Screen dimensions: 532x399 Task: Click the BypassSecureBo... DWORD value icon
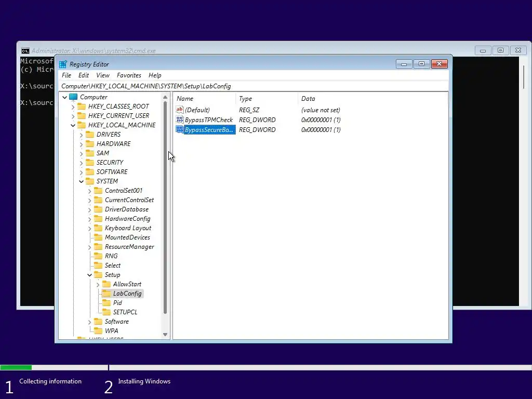pyautogui.click(x=180, y=129)
